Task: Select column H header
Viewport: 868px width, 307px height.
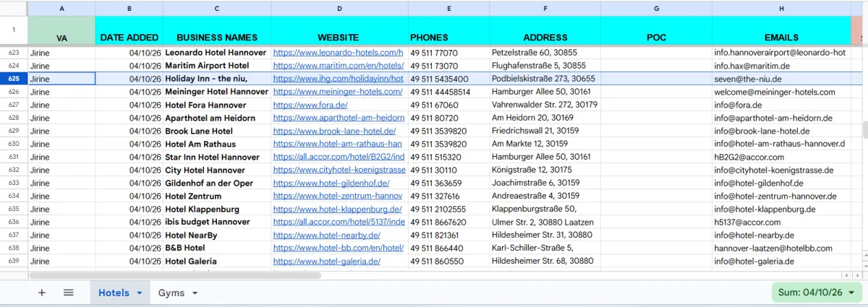Action: click(x=781, y=8)
